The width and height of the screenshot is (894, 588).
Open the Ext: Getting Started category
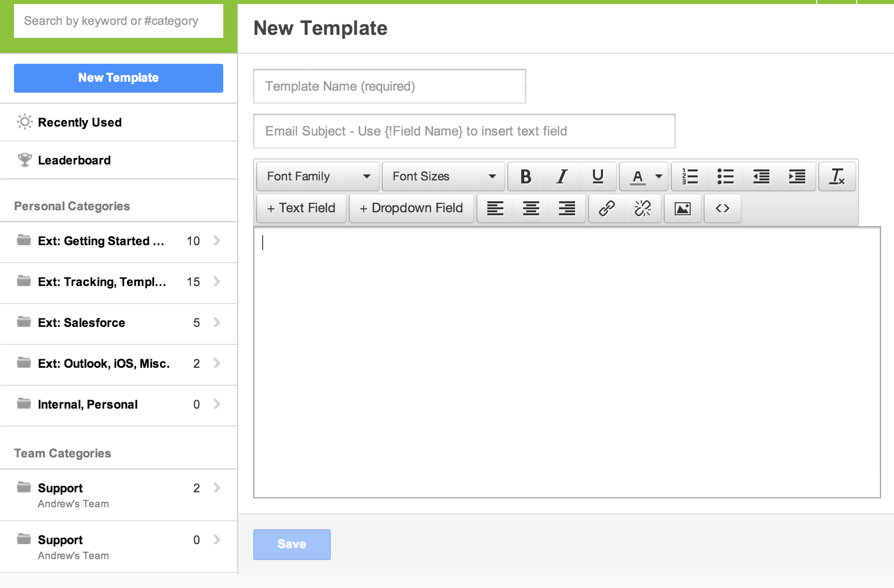click(x=119, y=242)
